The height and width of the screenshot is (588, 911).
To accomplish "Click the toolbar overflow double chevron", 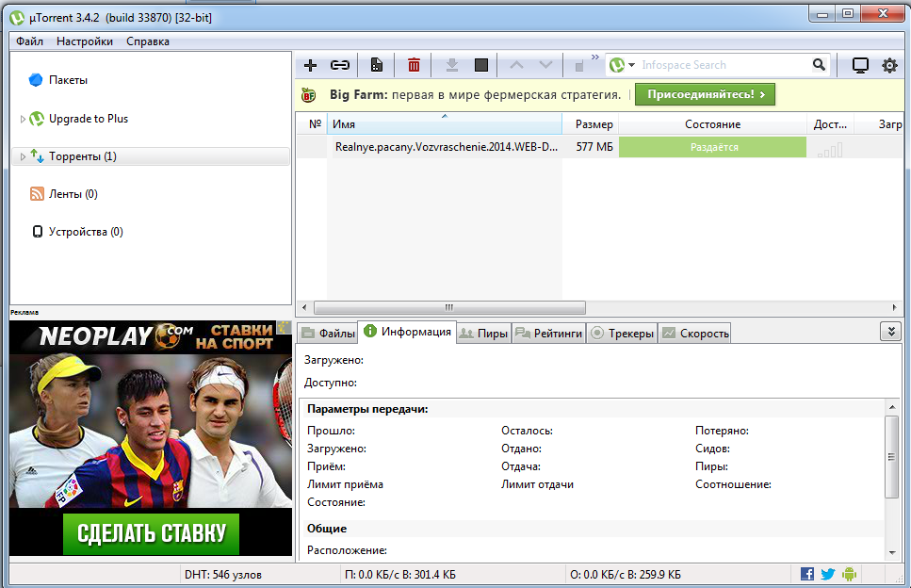I will click(595, 57).
